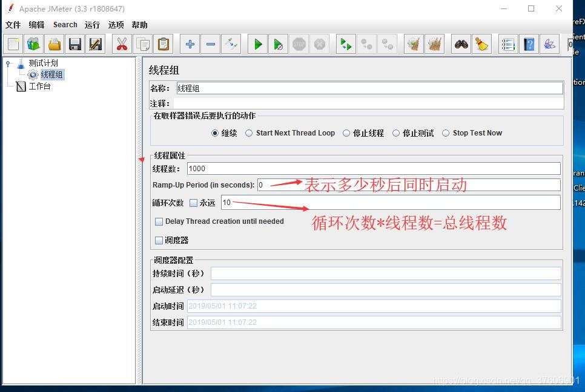Cut selection with the scissors icon

coord(122,44)
